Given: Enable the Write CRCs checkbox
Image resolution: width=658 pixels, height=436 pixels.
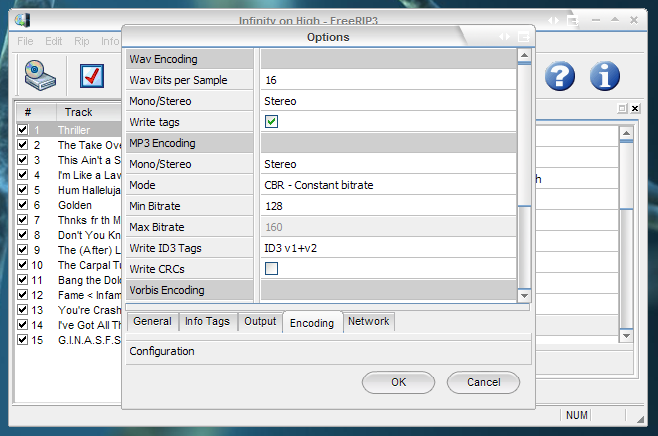Looking at the screenshot, I should point(272,269).
